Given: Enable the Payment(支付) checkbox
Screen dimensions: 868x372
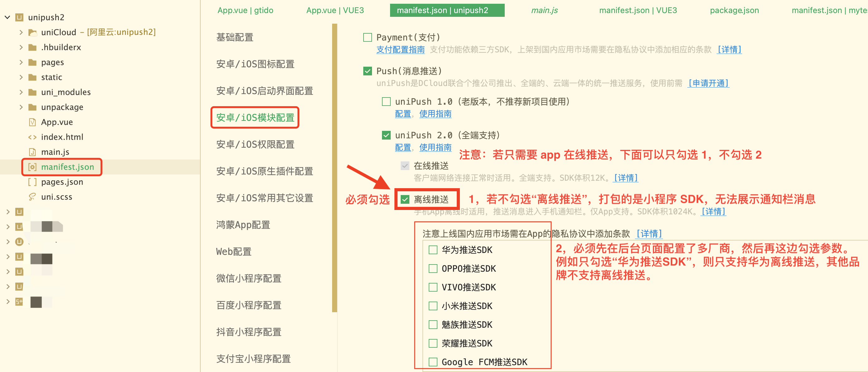Looking at the screenshot, I should 367,37.
